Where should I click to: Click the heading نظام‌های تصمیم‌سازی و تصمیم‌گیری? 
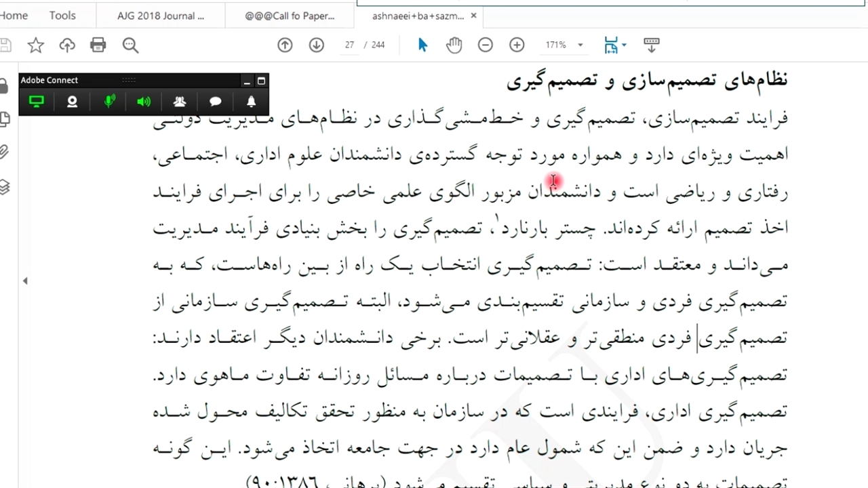click(x=647, y=81)
